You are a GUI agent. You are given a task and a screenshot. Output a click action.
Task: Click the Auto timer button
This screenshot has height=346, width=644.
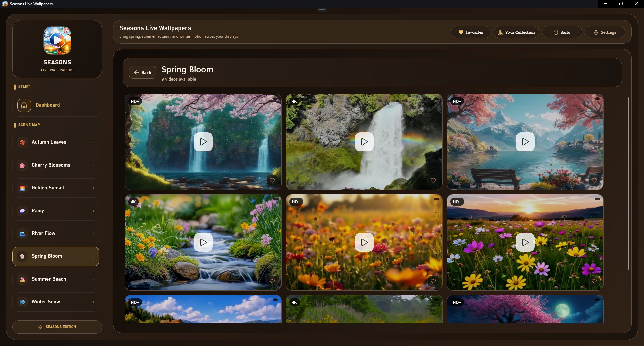point(562,32)
